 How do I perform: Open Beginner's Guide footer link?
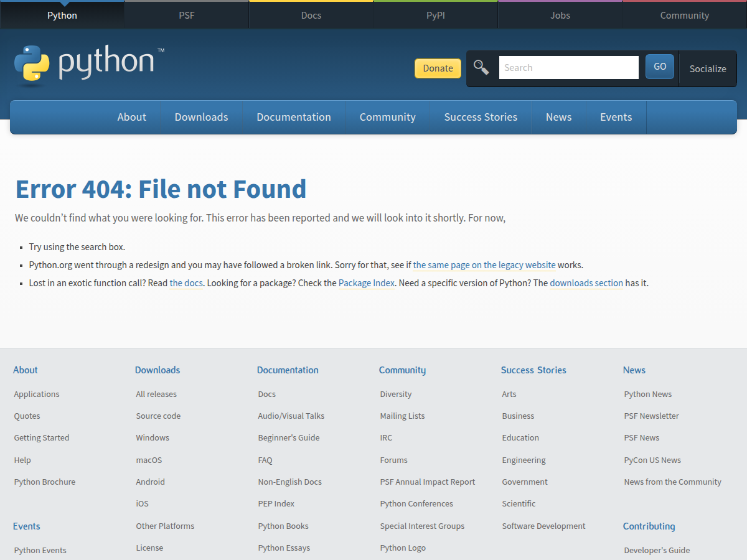(289, 437)
